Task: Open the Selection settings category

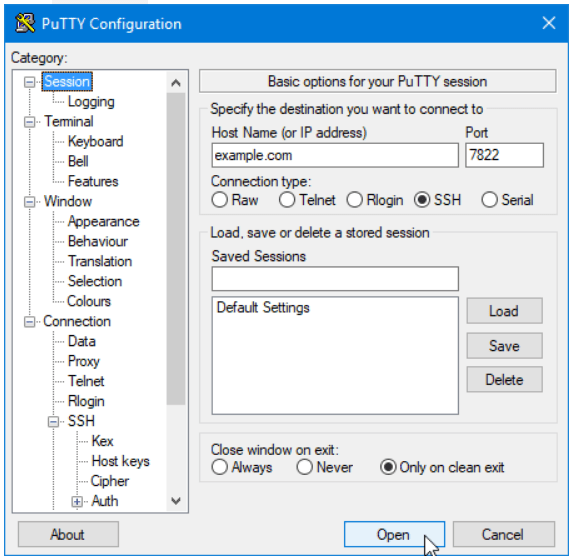Action: 95,281
